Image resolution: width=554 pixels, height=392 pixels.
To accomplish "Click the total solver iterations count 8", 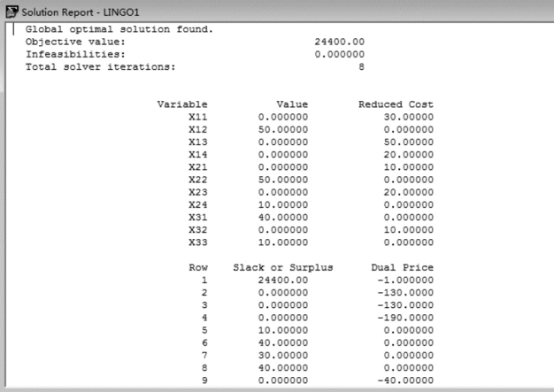I will [360, 66].
